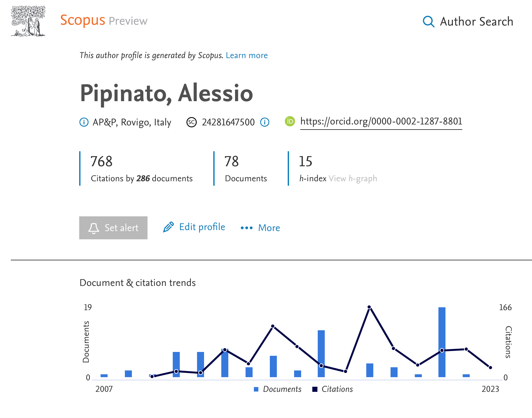Click the Scopus Preview title

click(x=103, y=21)
